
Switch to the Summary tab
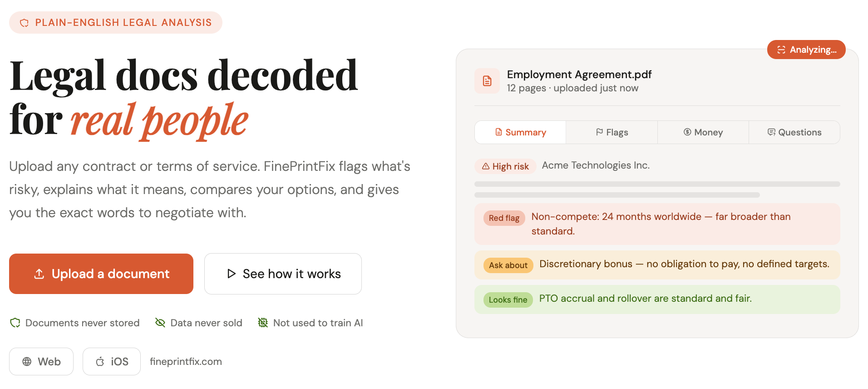tap(520, 132)
